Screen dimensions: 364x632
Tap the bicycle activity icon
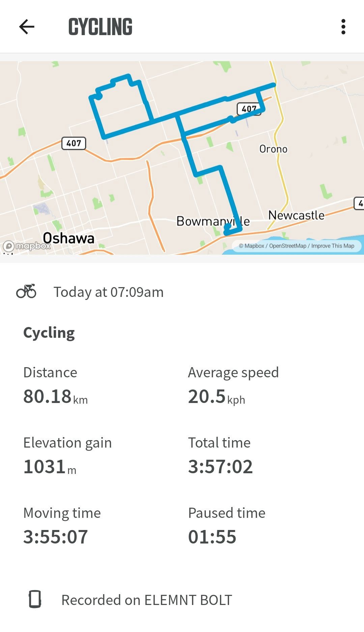[x=26, y=291]
